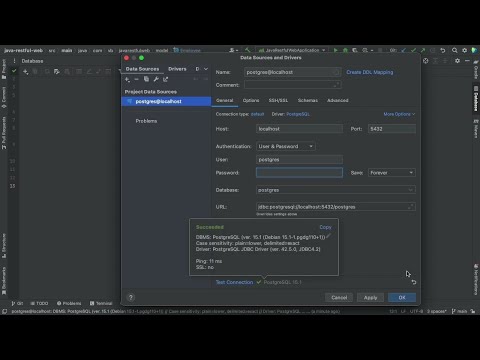Open the SSH/SSL tab

(x=278, y=100)
